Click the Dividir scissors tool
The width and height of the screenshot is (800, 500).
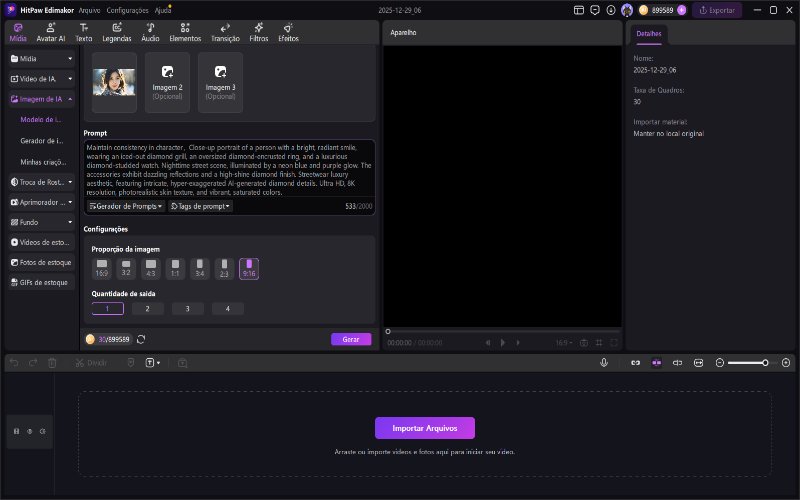[91, 363]
